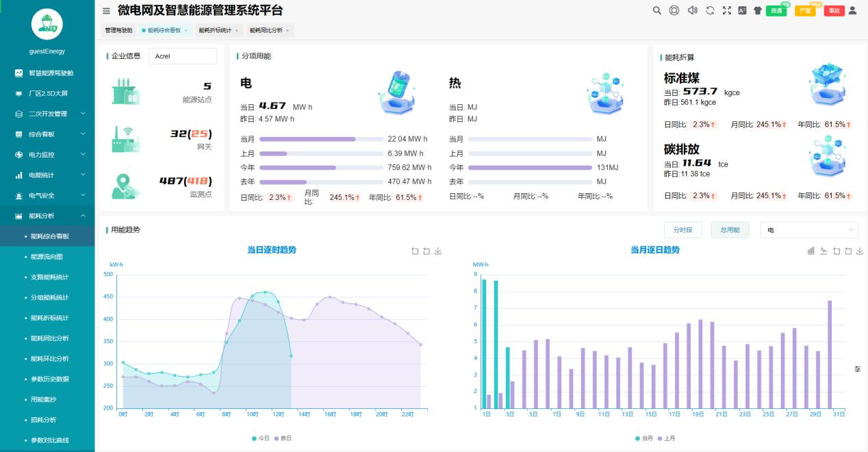Open the green 普通 alarm button
The width and height of the screenshot is (868, 452).
[776, 11]
